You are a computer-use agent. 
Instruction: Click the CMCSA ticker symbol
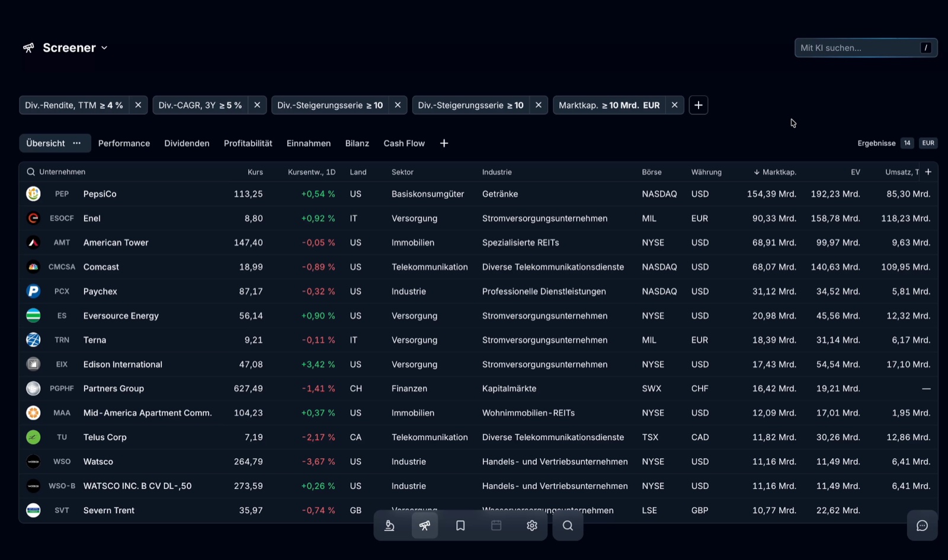pyautogui.click(x=62, y=267)
